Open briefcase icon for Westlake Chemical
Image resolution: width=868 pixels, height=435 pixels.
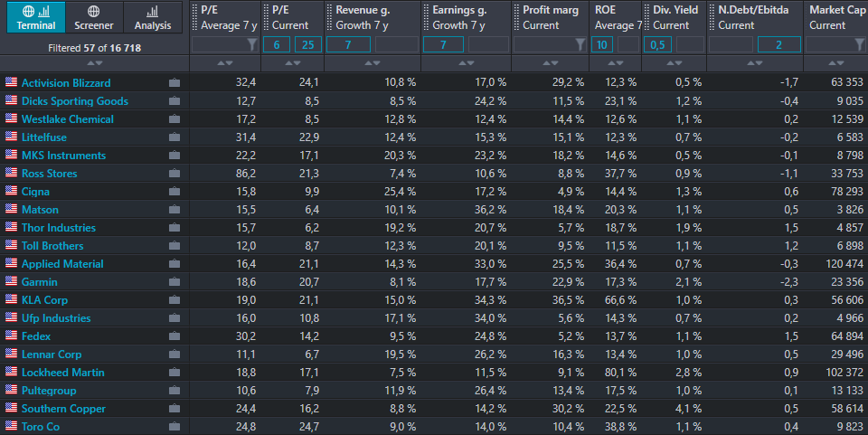pos(175,119)
